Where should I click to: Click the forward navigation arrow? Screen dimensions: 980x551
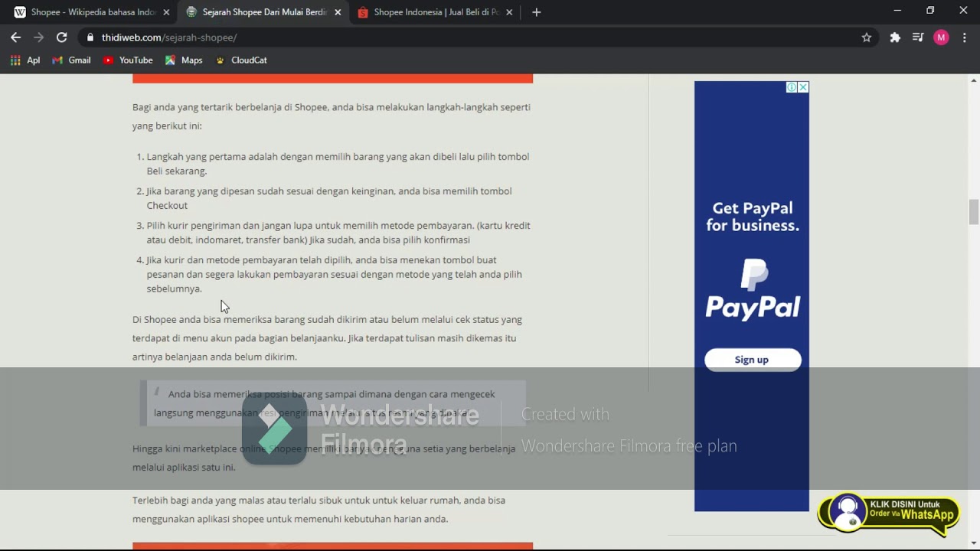pyautogui.click(x=38, y=37)
